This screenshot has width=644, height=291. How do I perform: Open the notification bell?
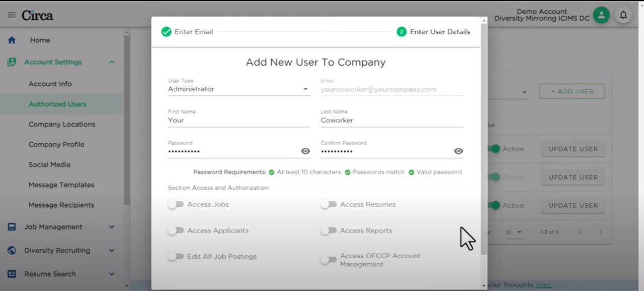(x=623, y=15)
